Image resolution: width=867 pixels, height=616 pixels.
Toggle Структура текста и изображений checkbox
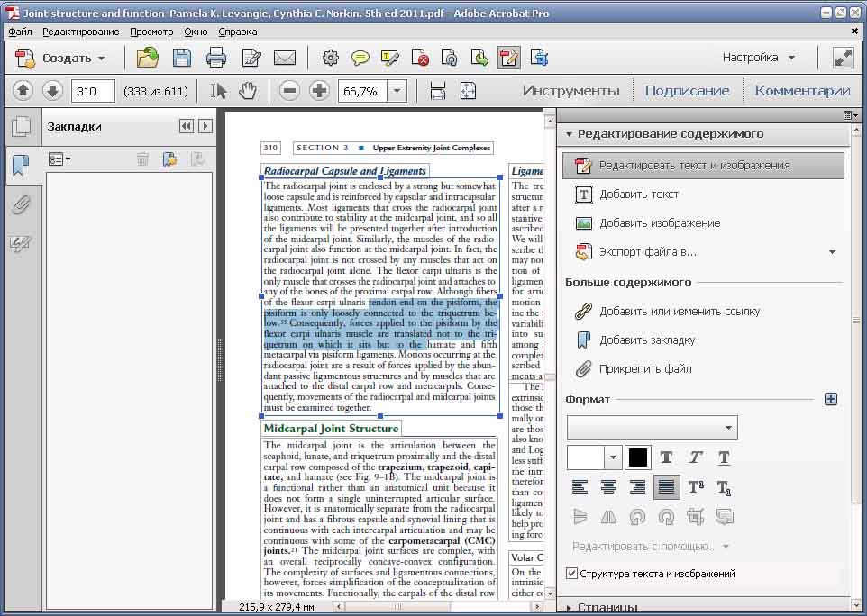[x=571, y=574]
